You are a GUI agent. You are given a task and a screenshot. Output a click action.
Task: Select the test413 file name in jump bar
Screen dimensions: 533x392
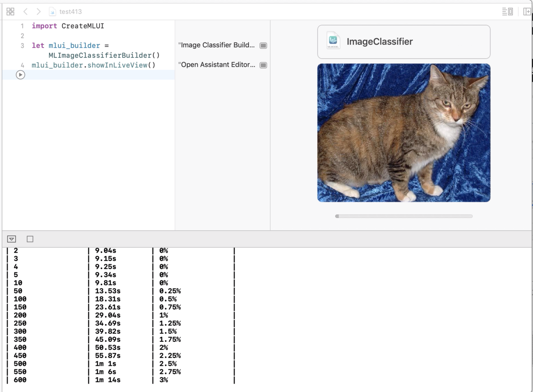click(x=71, y=12)
